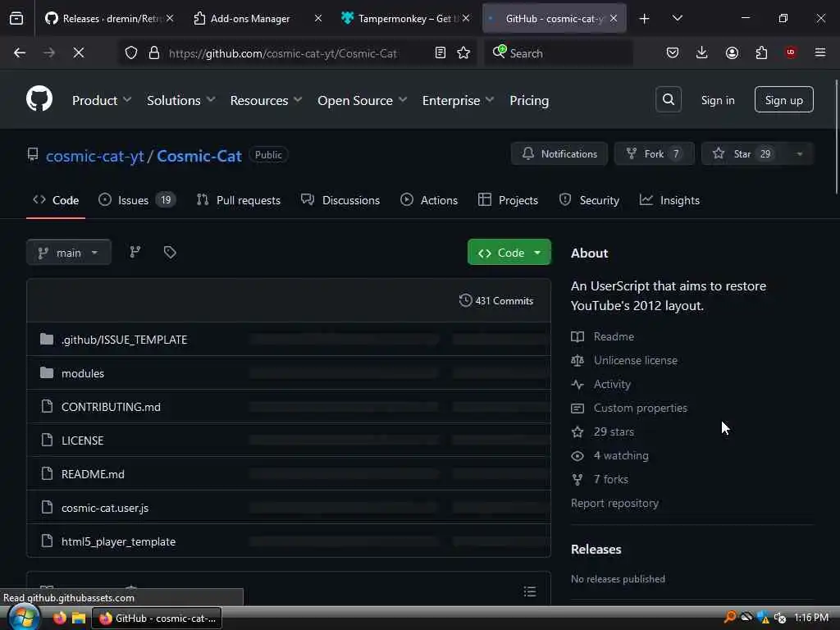
Task: Switch to the Insights tab
Action: 669,200
